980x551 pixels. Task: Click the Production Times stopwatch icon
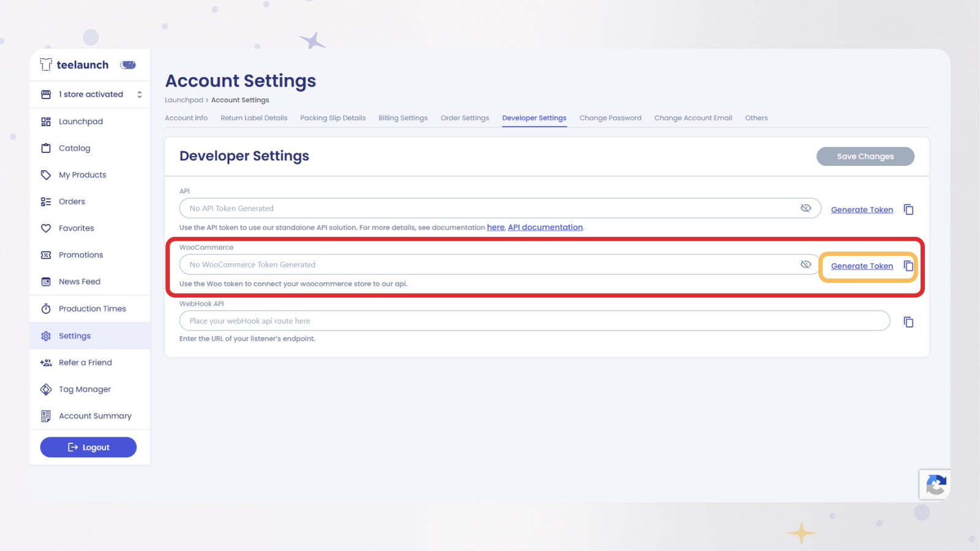tap(46, 309)
